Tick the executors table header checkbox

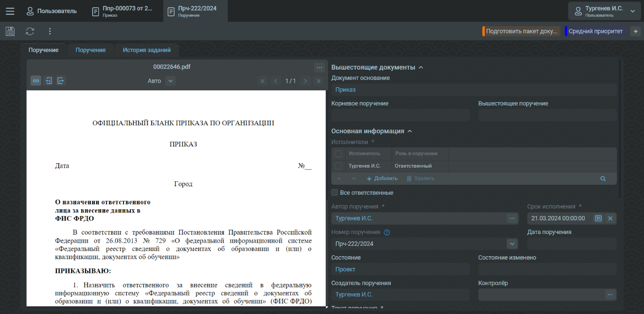338,154
